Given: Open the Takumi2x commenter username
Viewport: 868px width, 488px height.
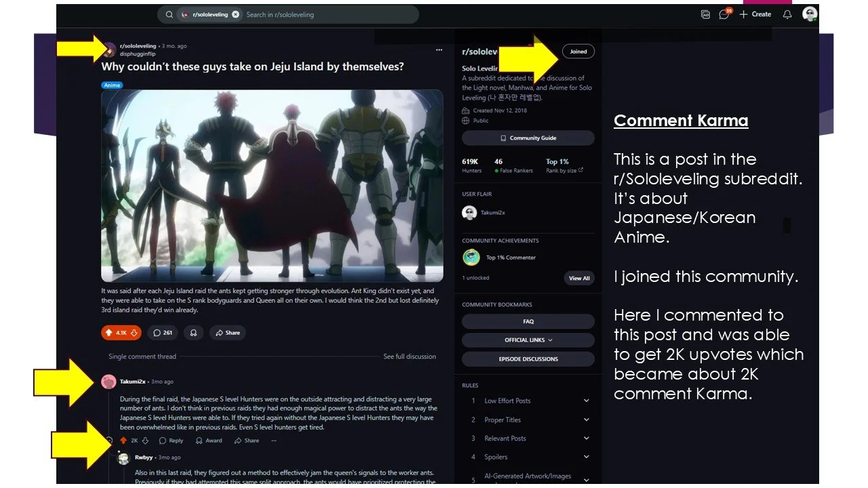Looking at the screenshot, I should (133, 382).
